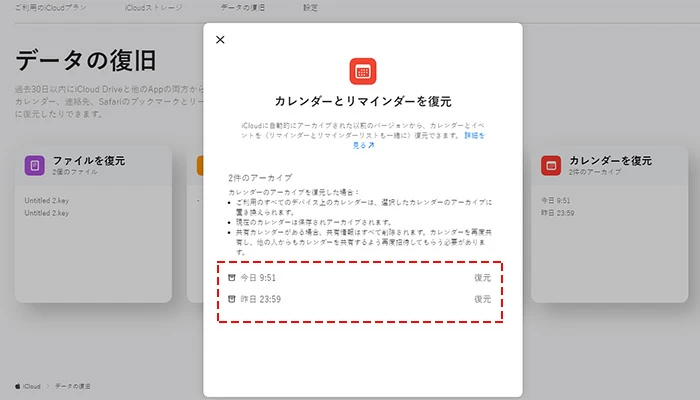Restore the 昨日 23:59 archive
This screenshot has height=400, width=700.
483,299
